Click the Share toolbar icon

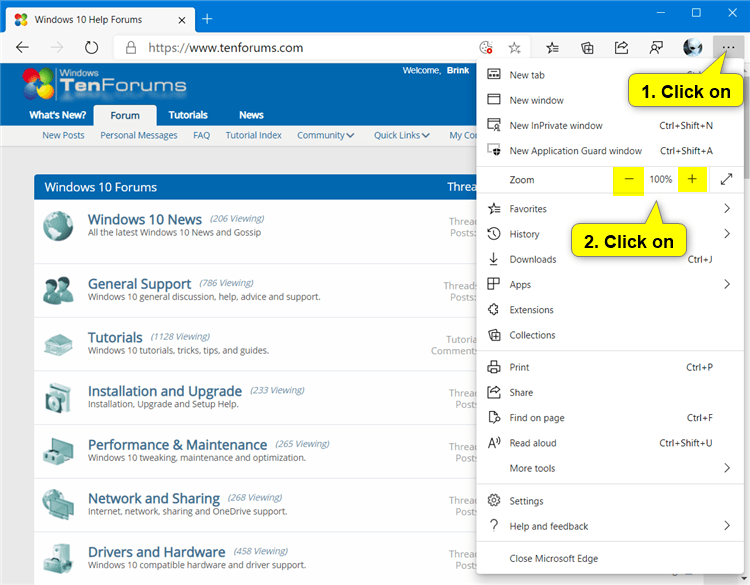pyautogui.click(x=621, y=47)
